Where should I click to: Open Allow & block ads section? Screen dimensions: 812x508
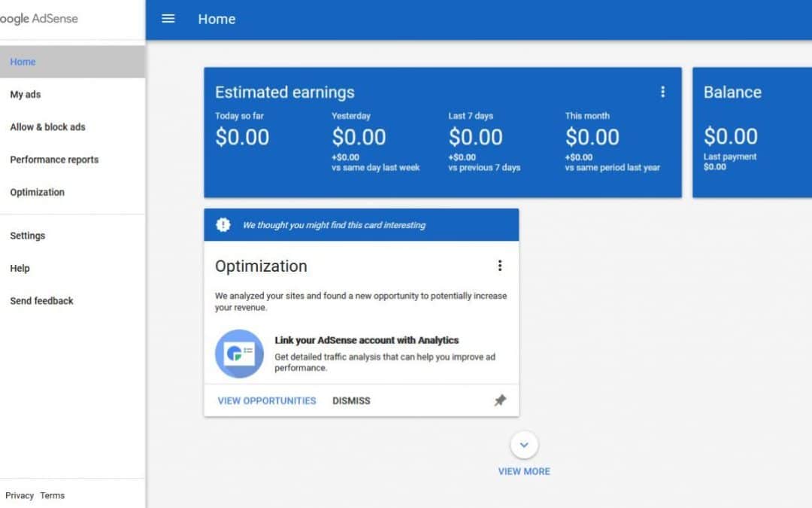[x=47, y=126]
